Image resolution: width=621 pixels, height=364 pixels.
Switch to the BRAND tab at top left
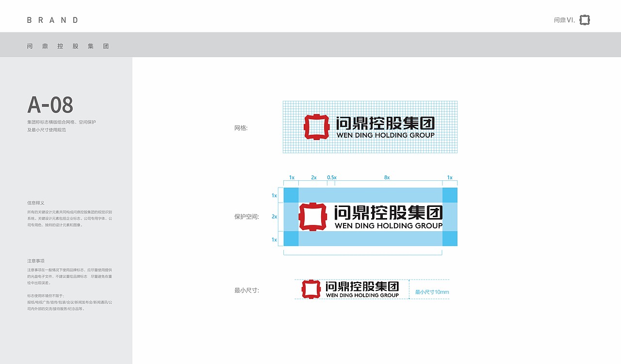point(52,20)
